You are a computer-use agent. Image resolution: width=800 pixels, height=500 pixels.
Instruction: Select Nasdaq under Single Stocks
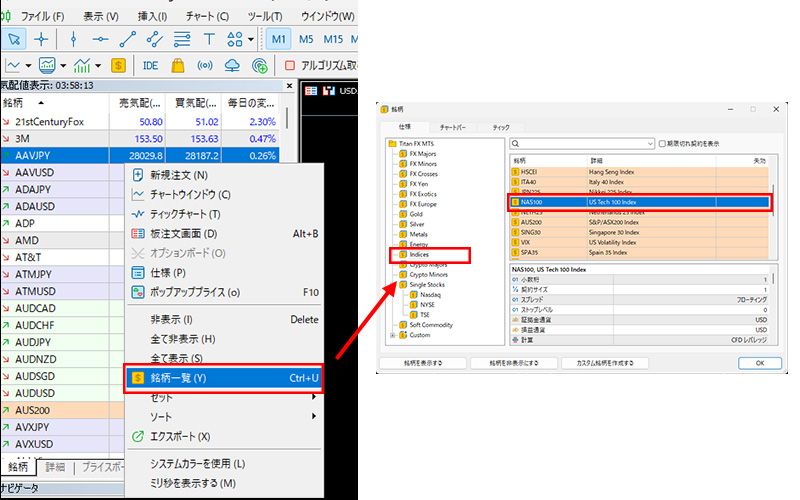[430, 294]
